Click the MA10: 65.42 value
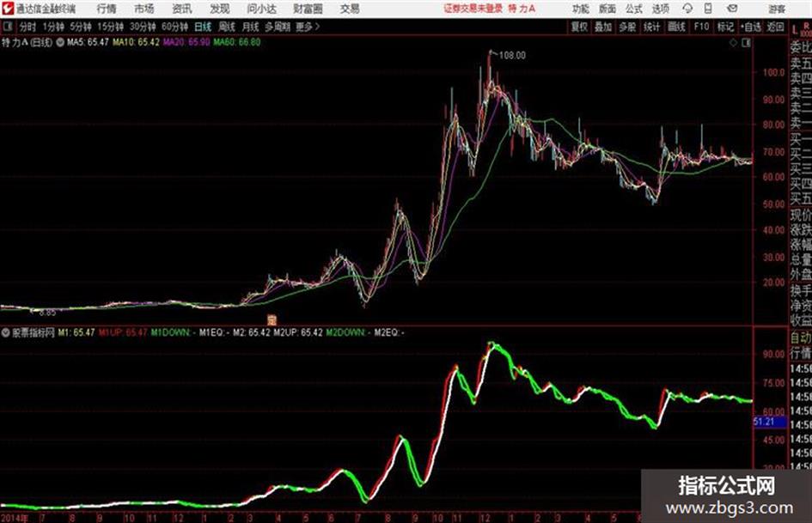The image size is (812, 523). 137,42
